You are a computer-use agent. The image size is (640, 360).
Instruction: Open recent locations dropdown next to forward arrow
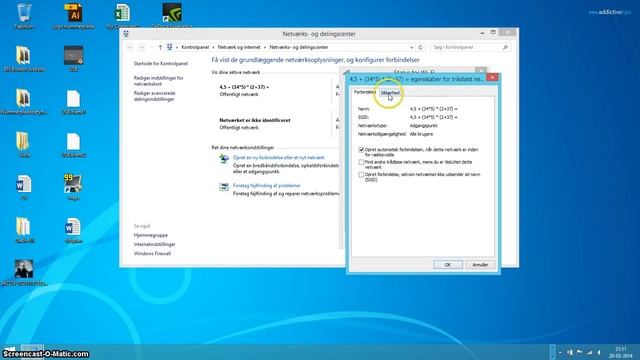pyautogui.click(x=151, y=47)
